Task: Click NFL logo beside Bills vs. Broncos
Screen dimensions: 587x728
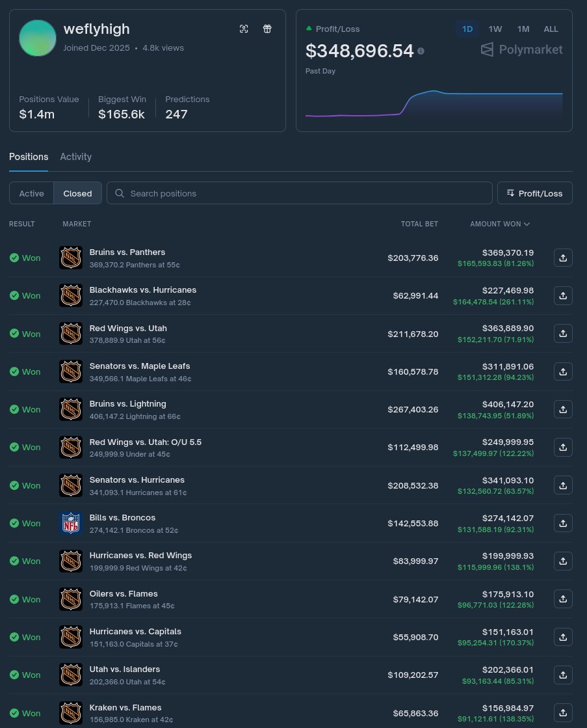Action: tap(71, 523)
